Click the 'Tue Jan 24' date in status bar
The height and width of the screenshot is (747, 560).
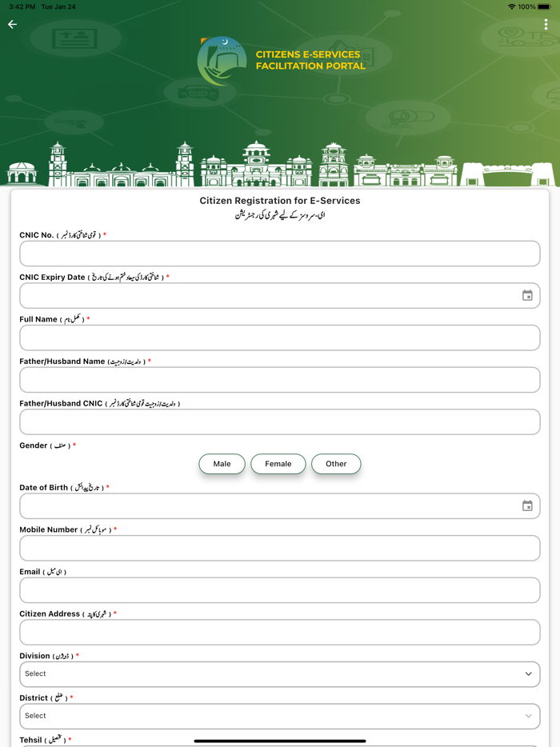click(x=58, y=6)
